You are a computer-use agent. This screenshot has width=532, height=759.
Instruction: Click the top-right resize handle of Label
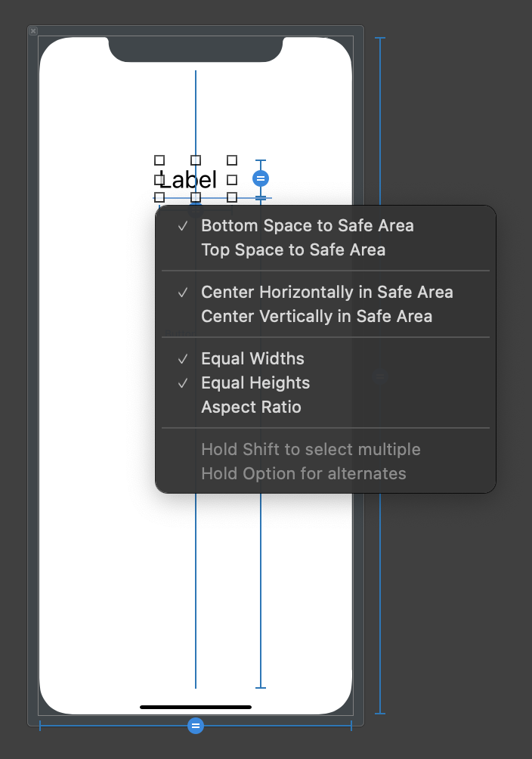(x=232, y=160)
